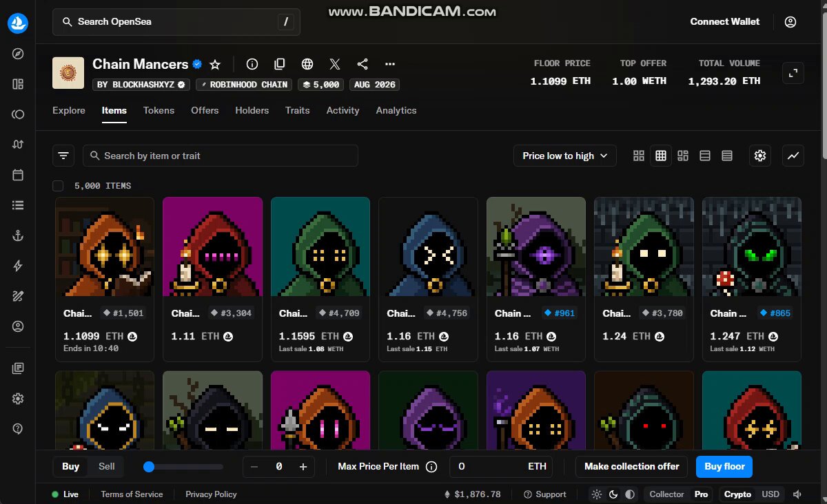Open the Terms of Service link
Screen dimensions: 827x504
pyautogui.click(x=132, y=494)
